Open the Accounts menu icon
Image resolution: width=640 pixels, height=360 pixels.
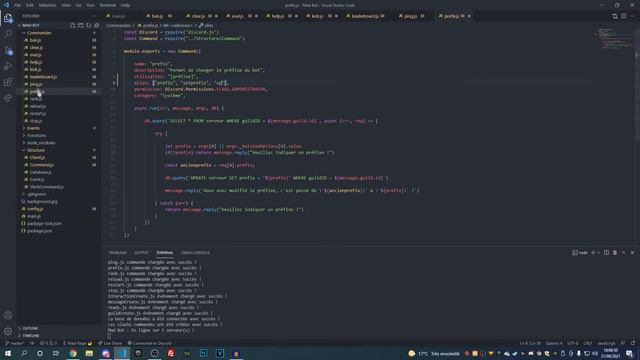8,315
